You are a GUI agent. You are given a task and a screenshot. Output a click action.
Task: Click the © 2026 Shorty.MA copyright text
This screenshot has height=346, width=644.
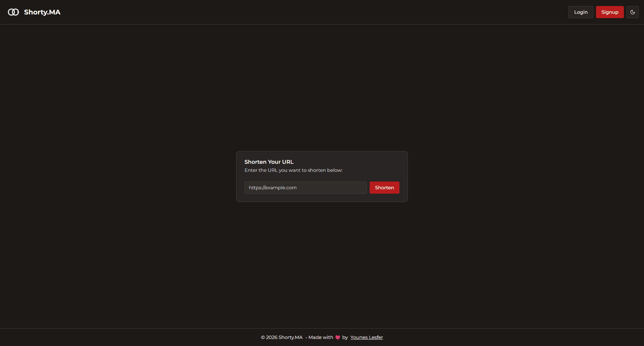pos(282,337)
